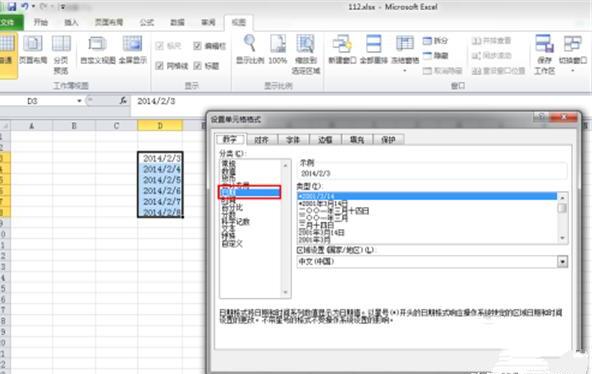Click the dialog help question mark button

(541, 118)
